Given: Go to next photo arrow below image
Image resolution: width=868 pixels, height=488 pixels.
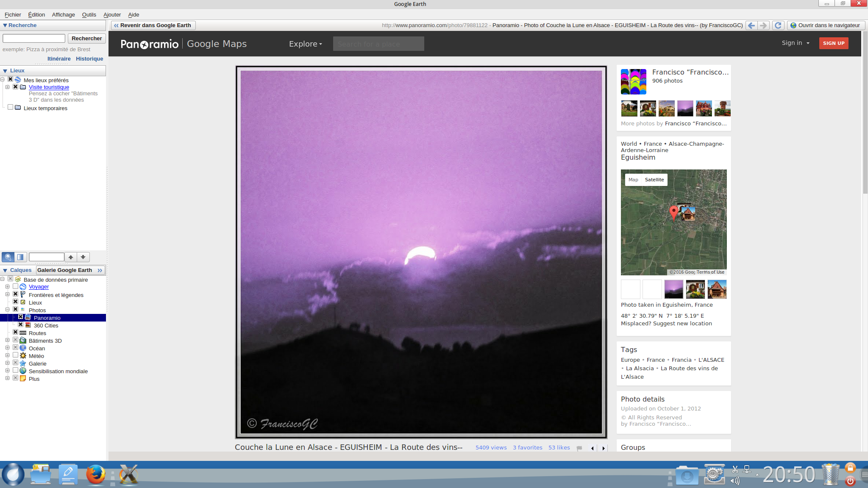Looking at the screenshot, I should click(x=604, y=448).
